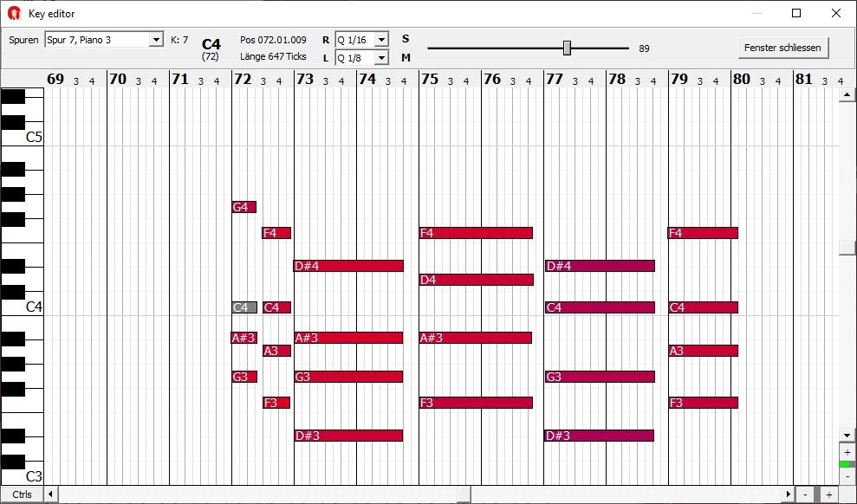This screenshot has height=504, width=857.
Task: Click the horizontal zoom in plus button
Action: (x=828, y=494)
